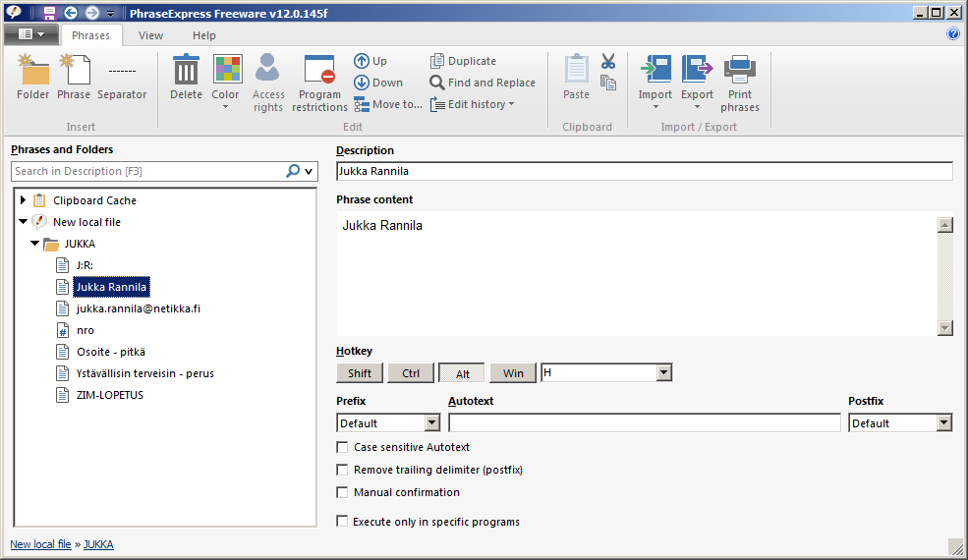Click the Autotext input field
Image resolution: width=968 pixels, height=560 pixels.
pyautogui.click(x=645, y=422)
